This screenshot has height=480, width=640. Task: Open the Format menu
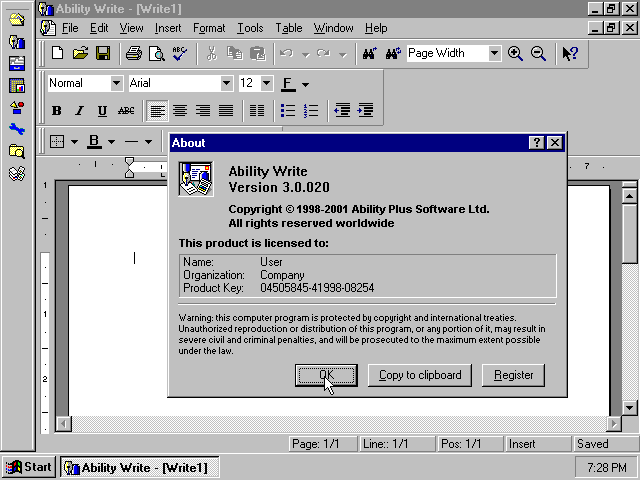tap(209, 28)
